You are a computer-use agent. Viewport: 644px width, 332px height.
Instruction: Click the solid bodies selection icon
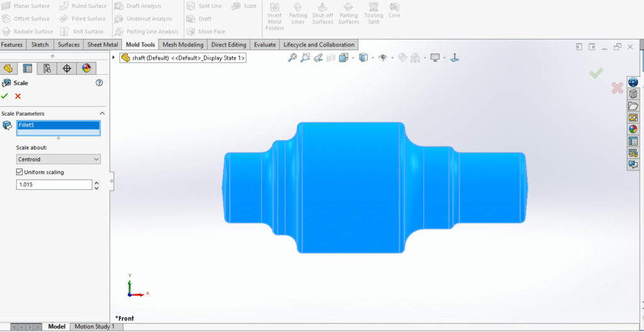click(7, 126)
